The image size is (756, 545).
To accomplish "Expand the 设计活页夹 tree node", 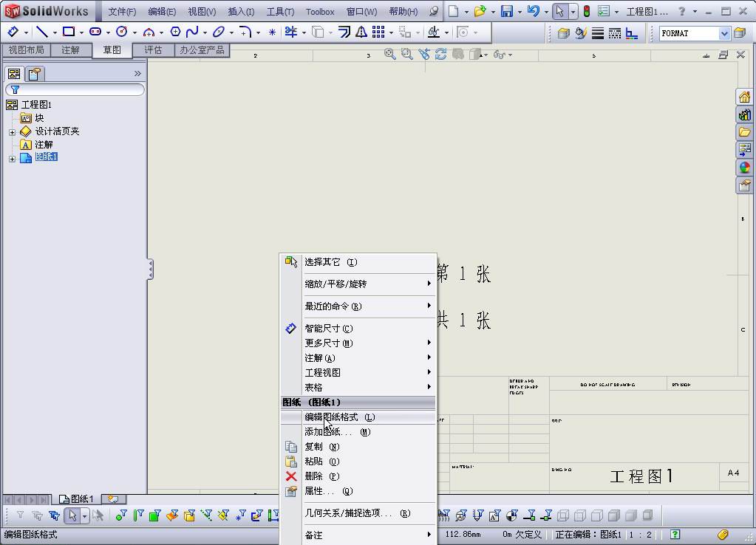I will click(12, 131).
